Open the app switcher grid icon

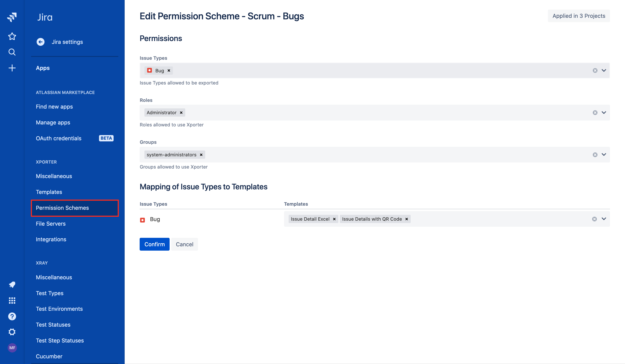click(x=12, y=301)
